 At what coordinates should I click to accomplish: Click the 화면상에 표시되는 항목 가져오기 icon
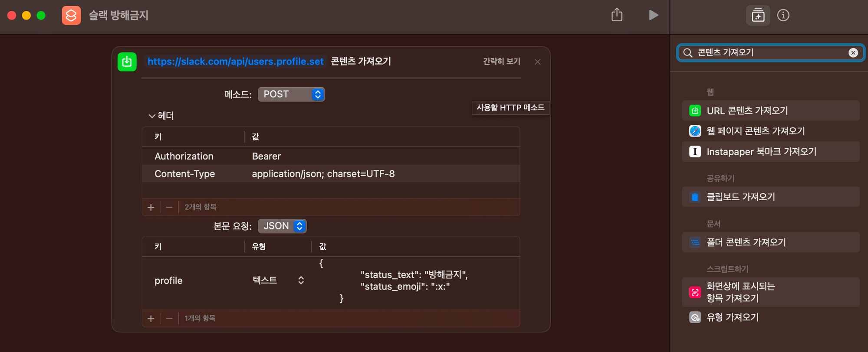click(x=695, y=293)
